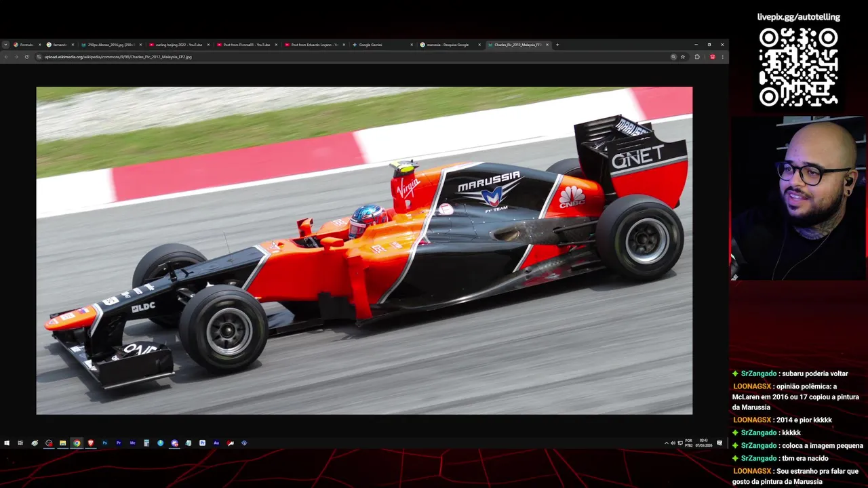868x488 pixels.
Task: Click the browser Back arrow
Action: [6, 57]
